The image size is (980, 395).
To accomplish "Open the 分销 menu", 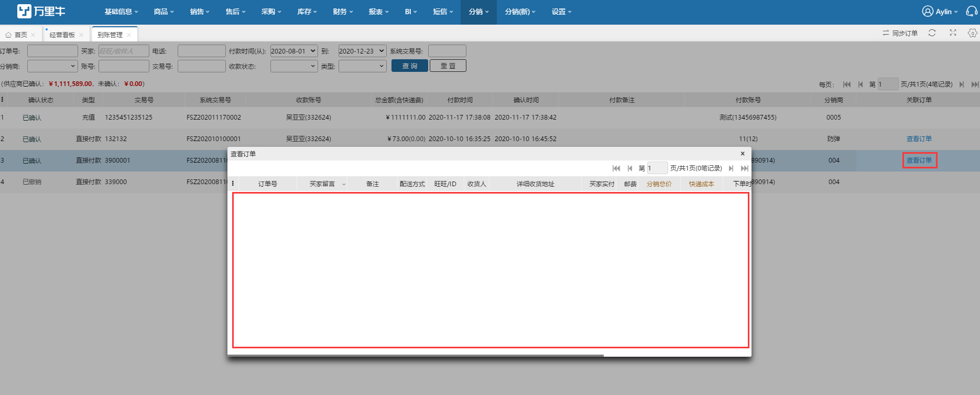I will coord(478,12).
